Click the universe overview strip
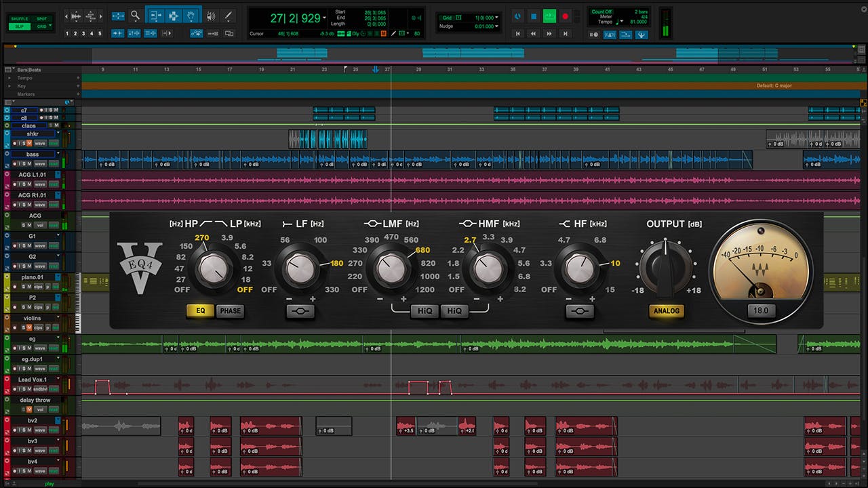868x488 pixels. 434,55
